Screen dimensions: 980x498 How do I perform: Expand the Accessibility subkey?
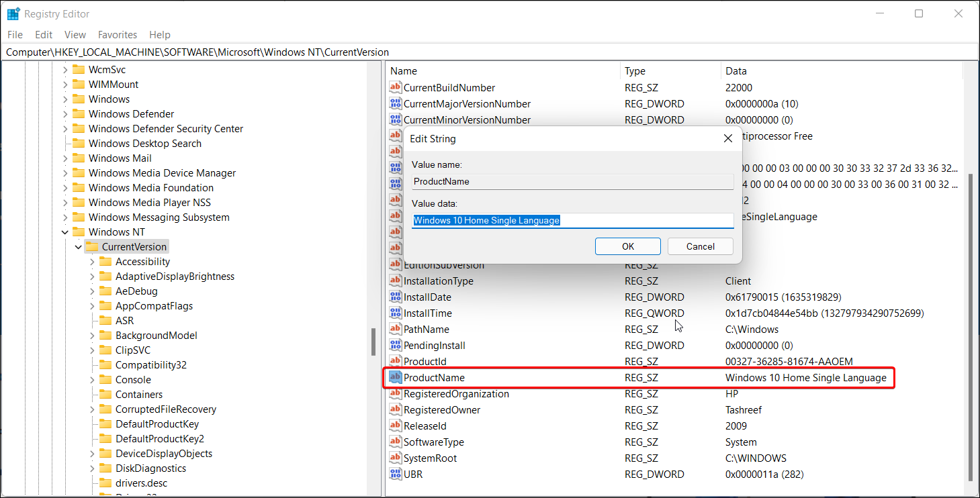[92, 262]
